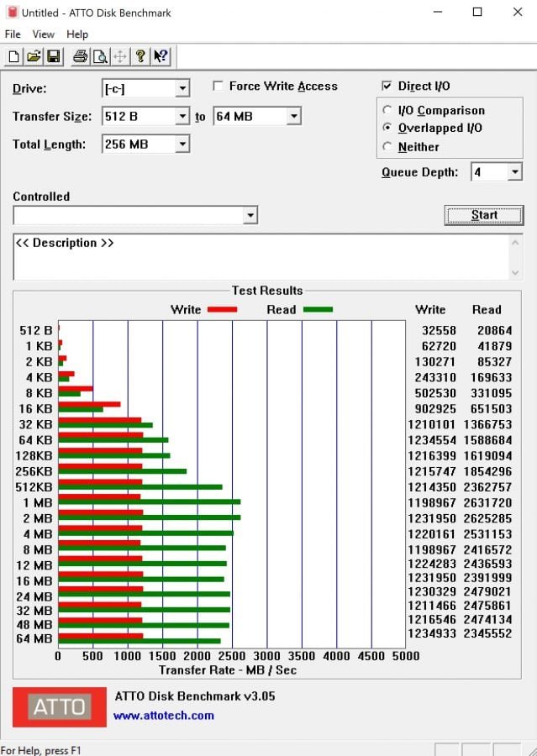Image resolution: width=537 pixels, height=756 pixels.
Task: Click the Read value 2345552
Action: click(487, 633)
